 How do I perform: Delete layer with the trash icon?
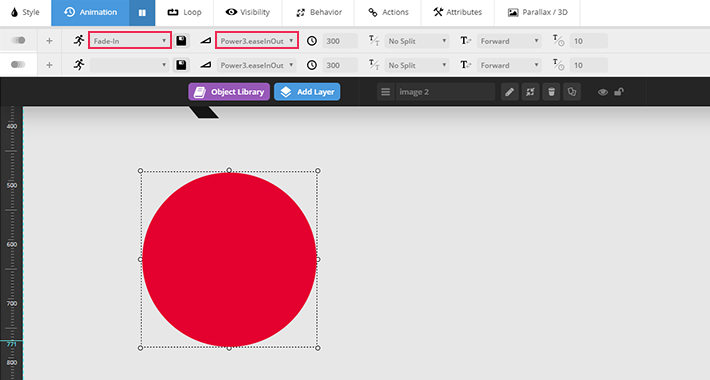tap(551, 92)
